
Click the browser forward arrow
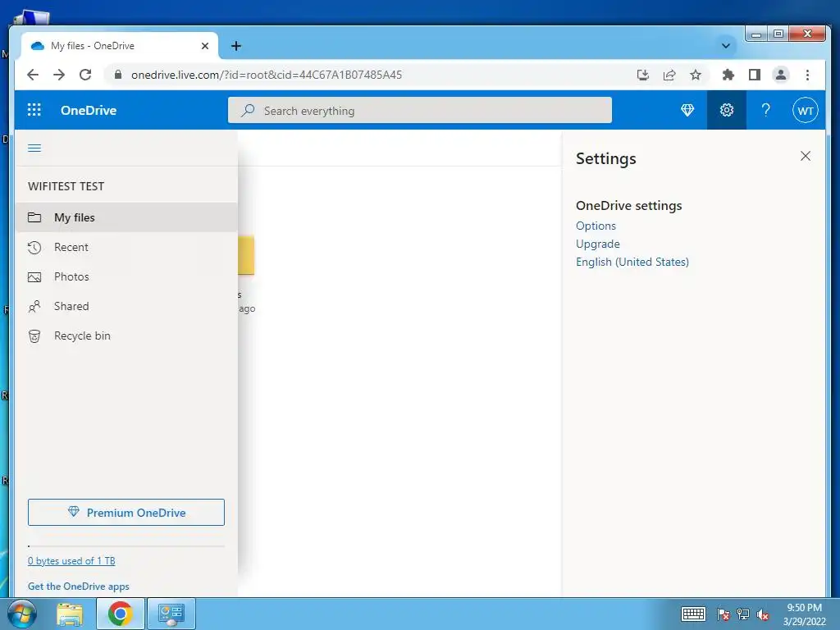pos(59,75)
